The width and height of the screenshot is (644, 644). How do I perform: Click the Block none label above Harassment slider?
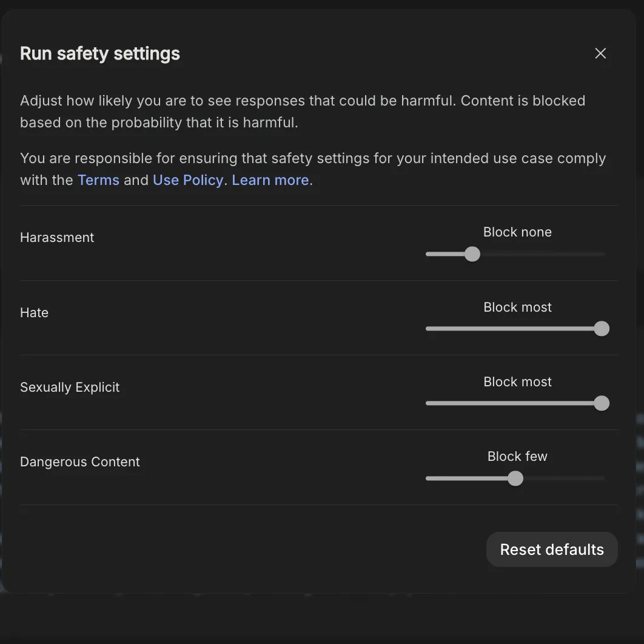point(517,232)
